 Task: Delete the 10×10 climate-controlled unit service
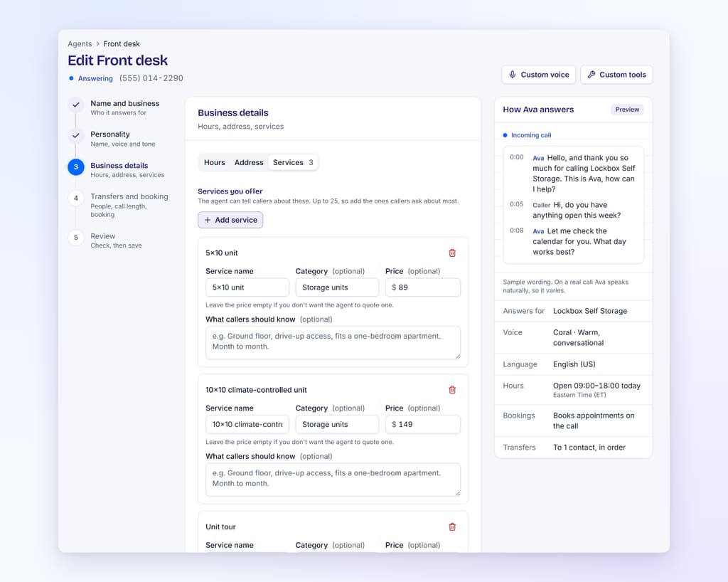pyautogui.click(x=452, y=390)
